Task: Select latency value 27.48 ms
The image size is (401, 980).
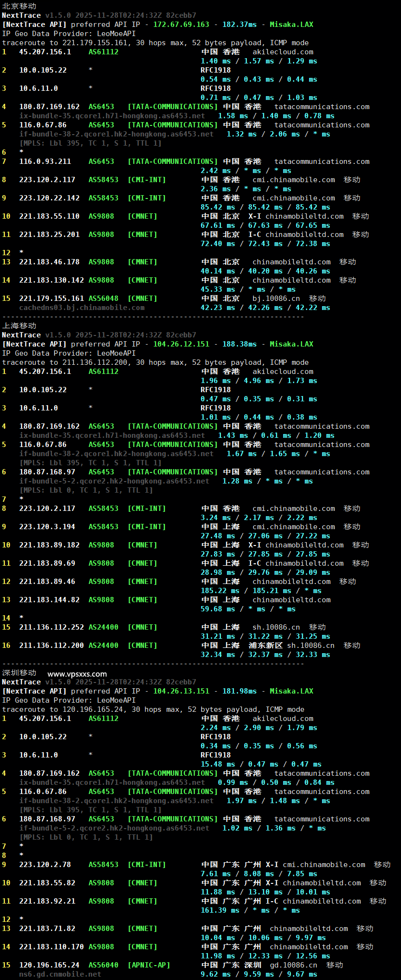Action: 218,536
